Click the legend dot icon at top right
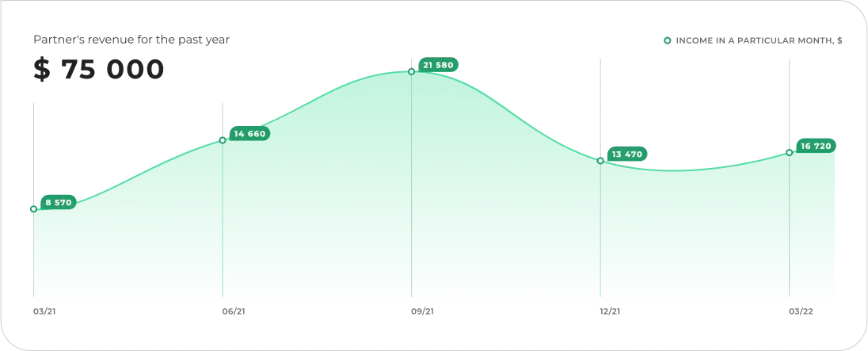Screen dimensions: 868x351 (x=668, y=39)
